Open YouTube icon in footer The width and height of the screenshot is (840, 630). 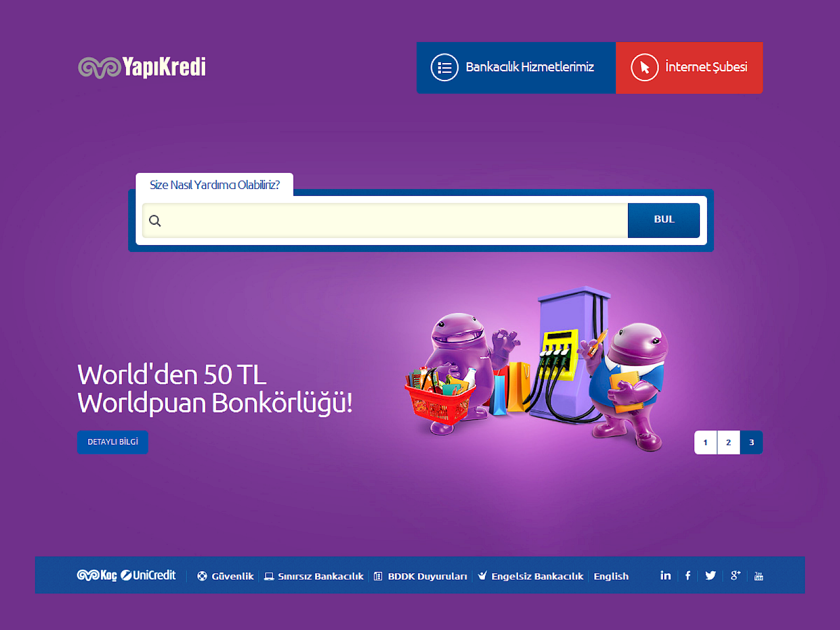759,576
